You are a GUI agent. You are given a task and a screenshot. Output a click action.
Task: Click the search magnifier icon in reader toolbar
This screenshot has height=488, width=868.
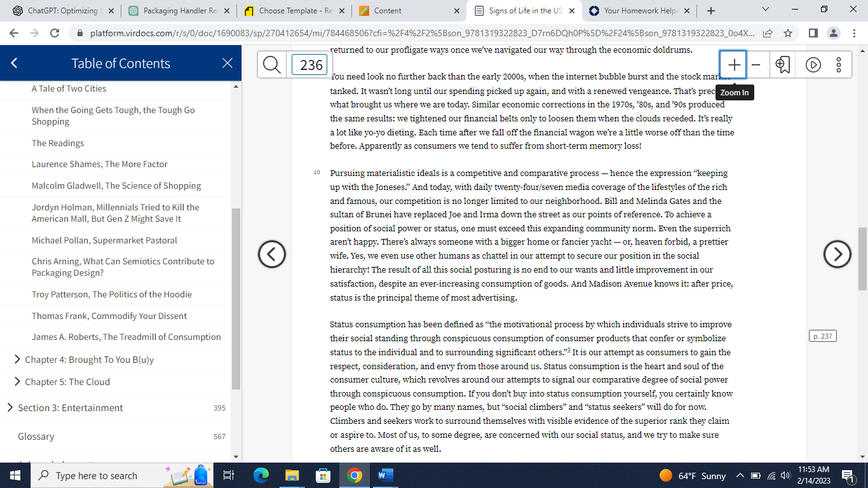pyautogui.click(x=272, y=65)
